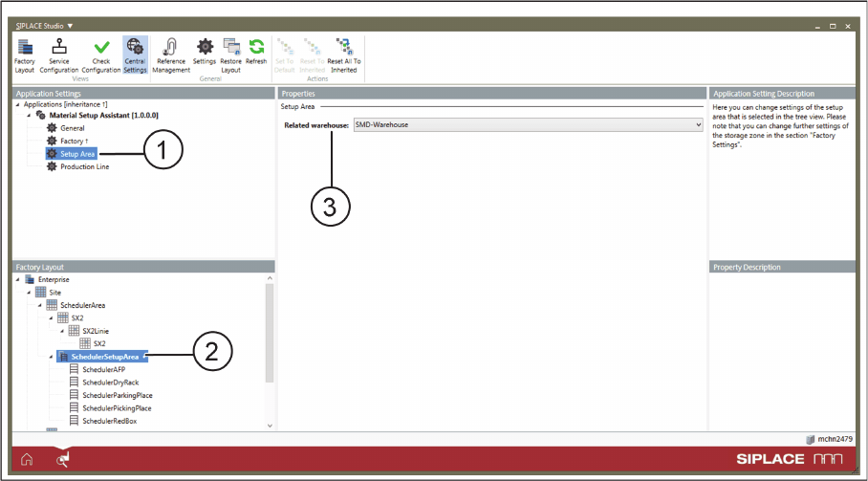Click the Application Settings panel header

tap(143, 94)
